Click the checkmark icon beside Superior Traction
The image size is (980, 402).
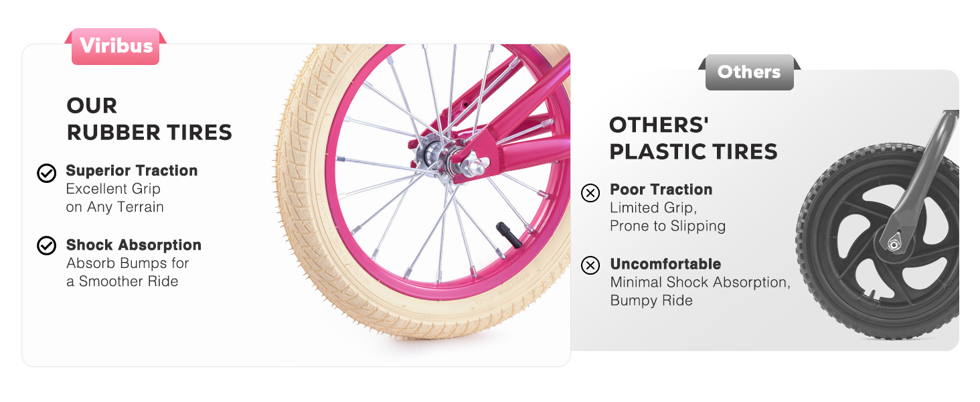(x=46, y=174)
